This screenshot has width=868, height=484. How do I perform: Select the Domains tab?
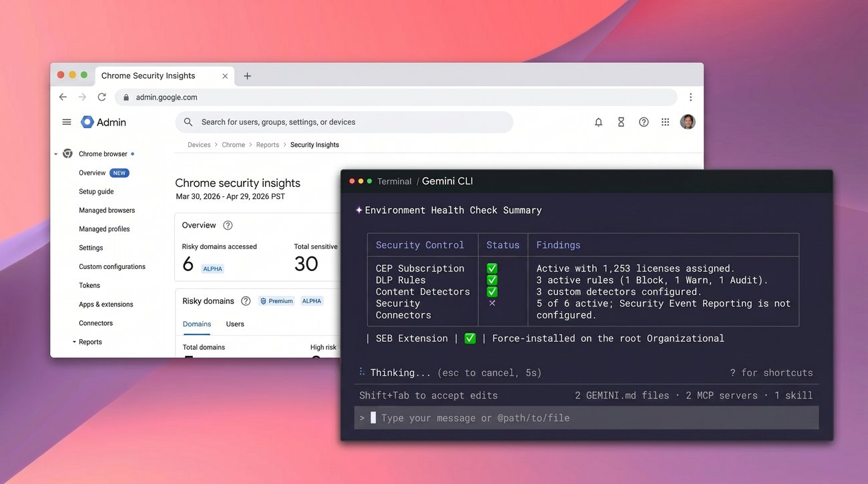click(197, 324)
